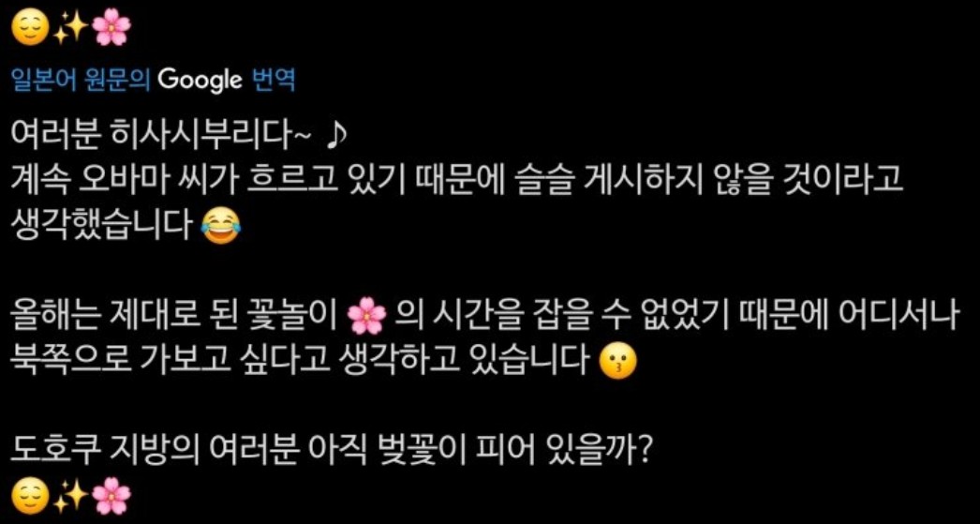Click the text '올해는 제대로 된 꽃놀이'

pyautogui.click(x=176, y=319)
